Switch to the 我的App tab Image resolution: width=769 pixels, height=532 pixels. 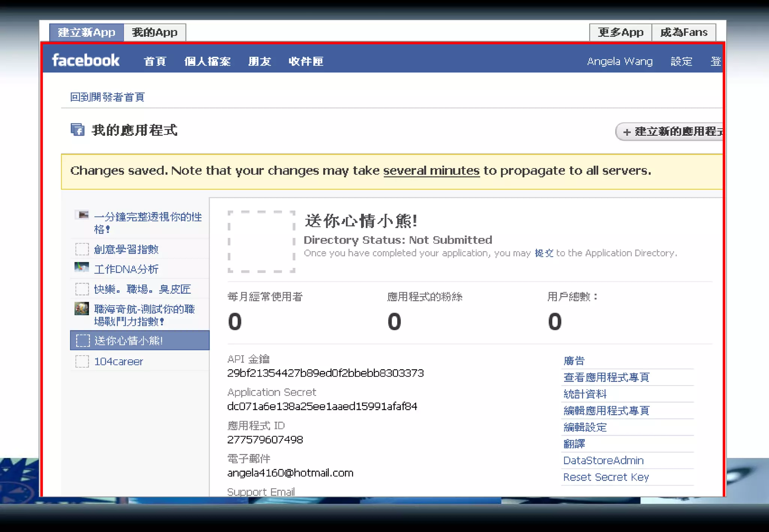pyautogui.click(x=154, y=32)
